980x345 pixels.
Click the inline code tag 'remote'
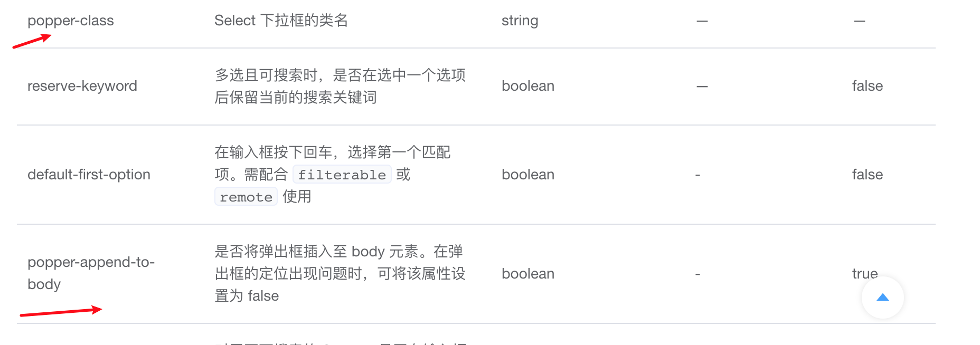pyautogui.click(x=246, y=196)
